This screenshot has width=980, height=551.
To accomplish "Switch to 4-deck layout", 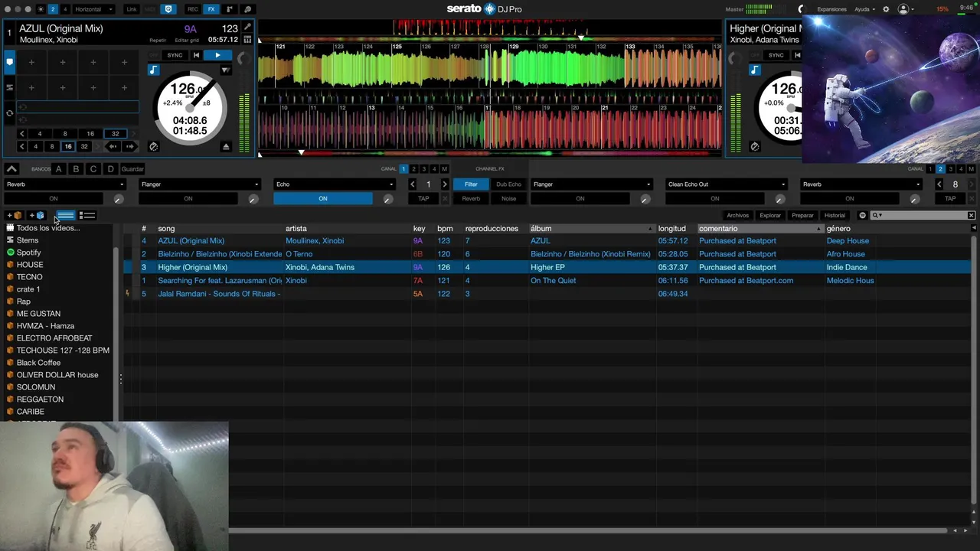I will point(65,9).
